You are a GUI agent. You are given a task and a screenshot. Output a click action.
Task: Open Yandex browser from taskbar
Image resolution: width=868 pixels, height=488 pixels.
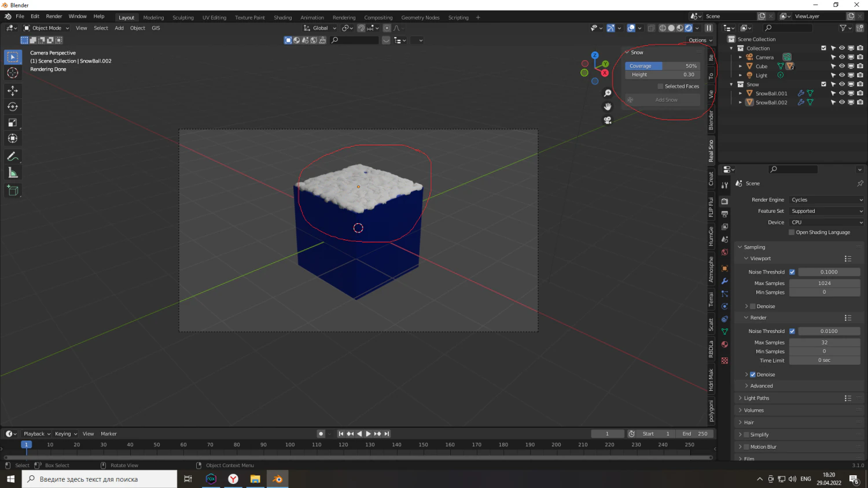(x=233, y=479)
